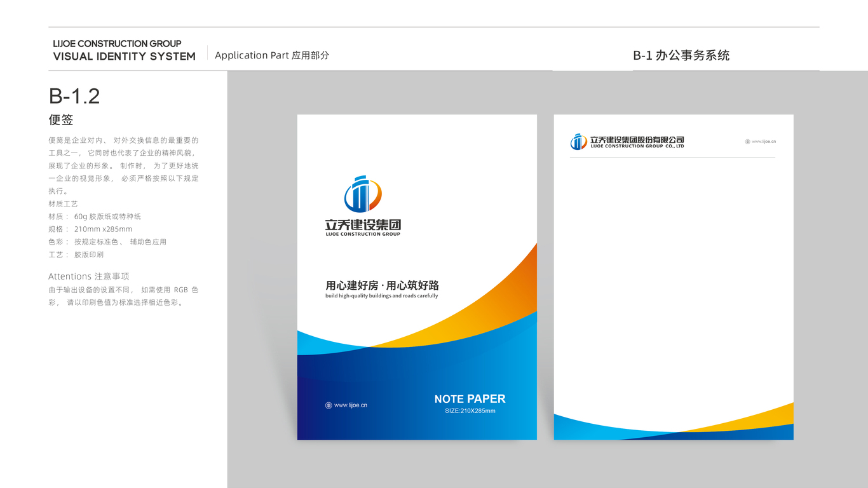Click the globe icon in the letterhead's top right
The image size is (868, 488).
747,142
